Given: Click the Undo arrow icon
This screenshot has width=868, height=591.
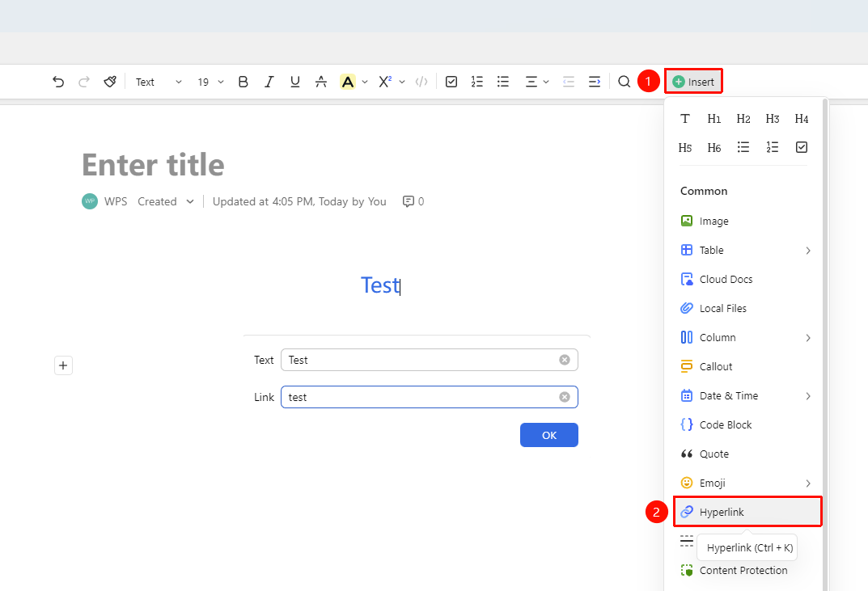Looking at the screenshot, I should pyautogui.click(x=58, y=82).
